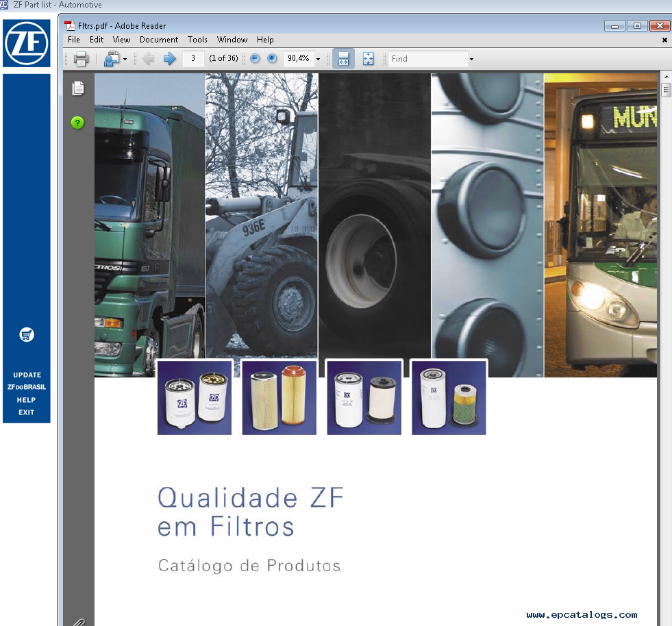This screenshot has width=672, height=626.
Task: Click EXIT in the blue sidebar
Action: tap(26, 412)
